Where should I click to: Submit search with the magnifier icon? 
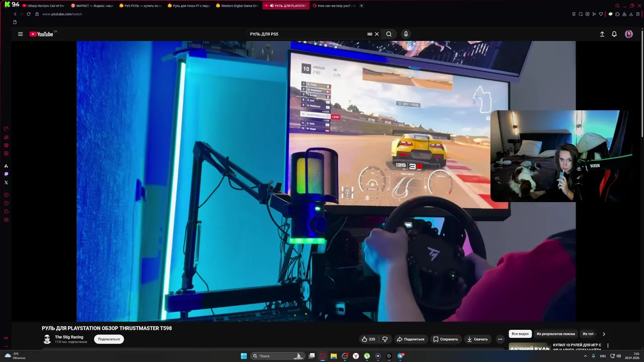pos(389,34)
